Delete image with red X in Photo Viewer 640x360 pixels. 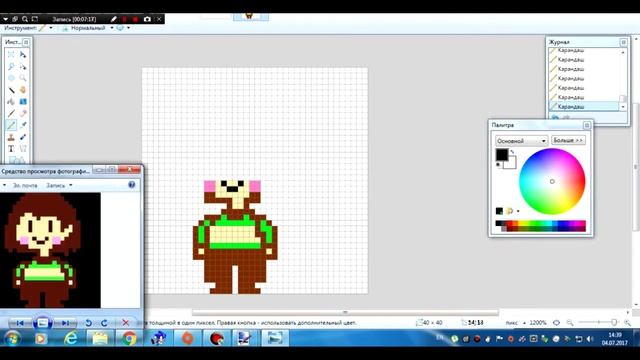point(125,323)
